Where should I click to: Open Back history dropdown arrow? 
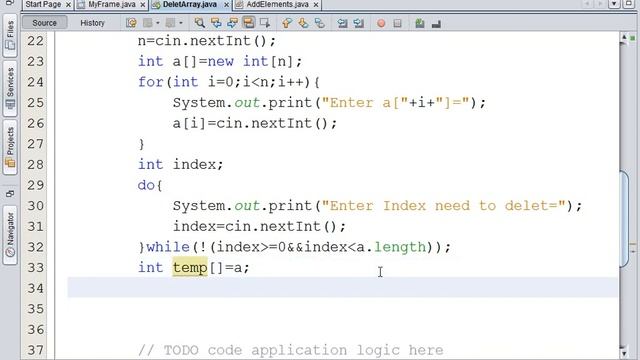point(158,23)
